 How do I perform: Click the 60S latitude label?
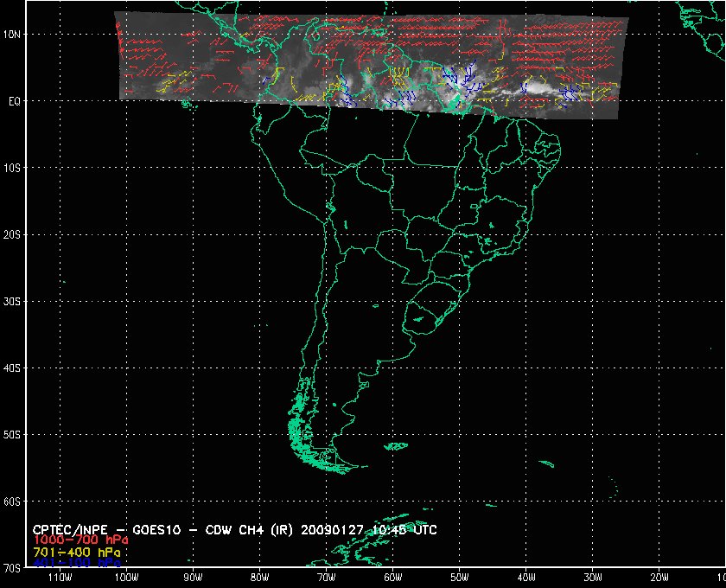[12, 502]
